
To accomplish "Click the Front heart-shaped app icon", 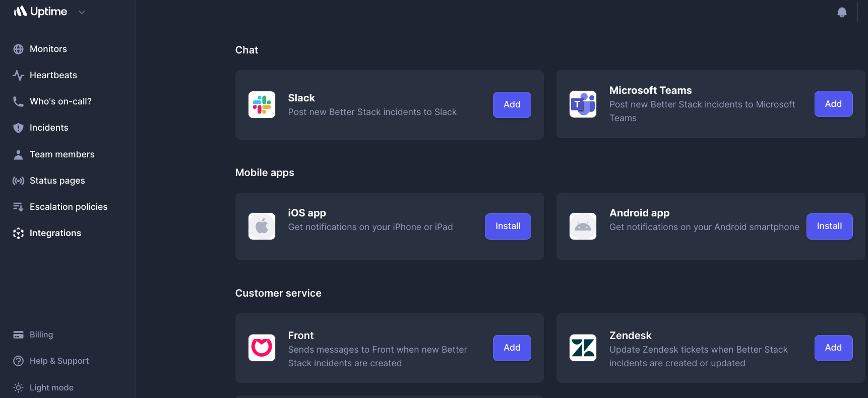I will (262, 348).
